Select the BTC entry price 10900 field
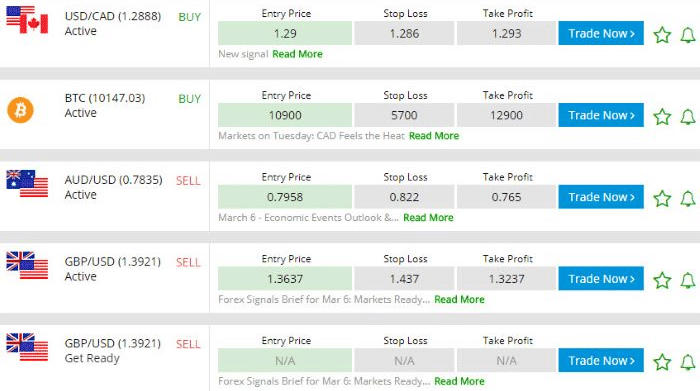This screenshot has height=391, width=700. (285, 115)
